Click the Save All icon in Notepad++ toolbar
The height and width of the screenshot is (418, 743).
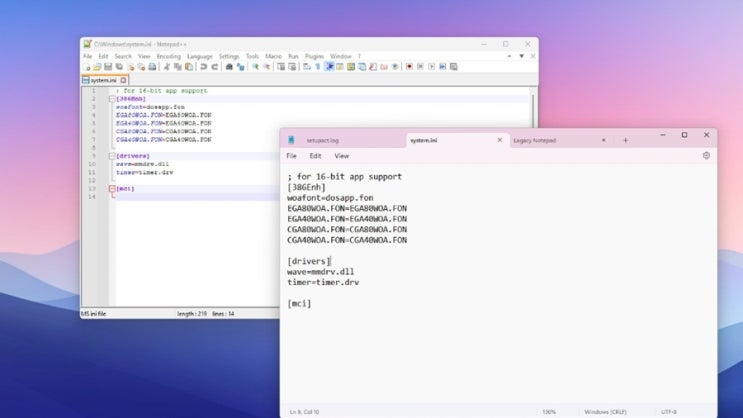click(x=119, y=67)
